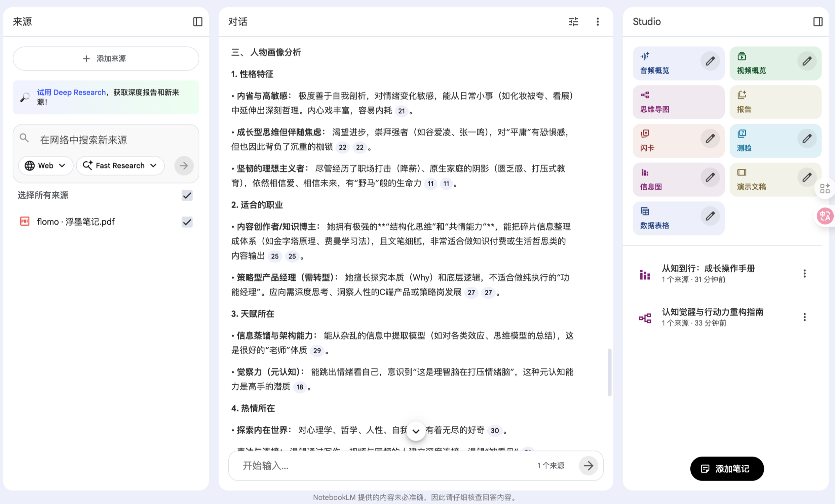The image size is (835, 504).
Task: Collapse the Studio panel icon
Action: coord(818,22)
